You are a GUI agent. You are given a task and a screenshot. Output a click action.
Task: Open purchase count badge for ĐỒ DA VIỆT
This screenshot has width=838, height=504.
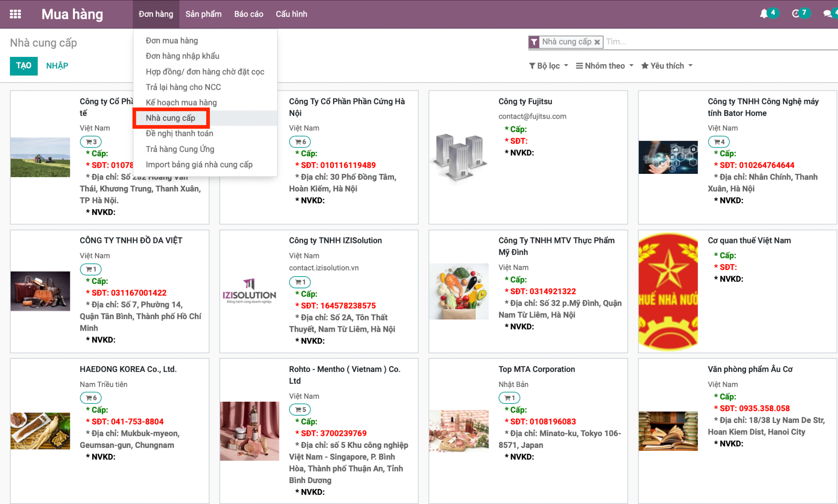(x=91, y=269)
